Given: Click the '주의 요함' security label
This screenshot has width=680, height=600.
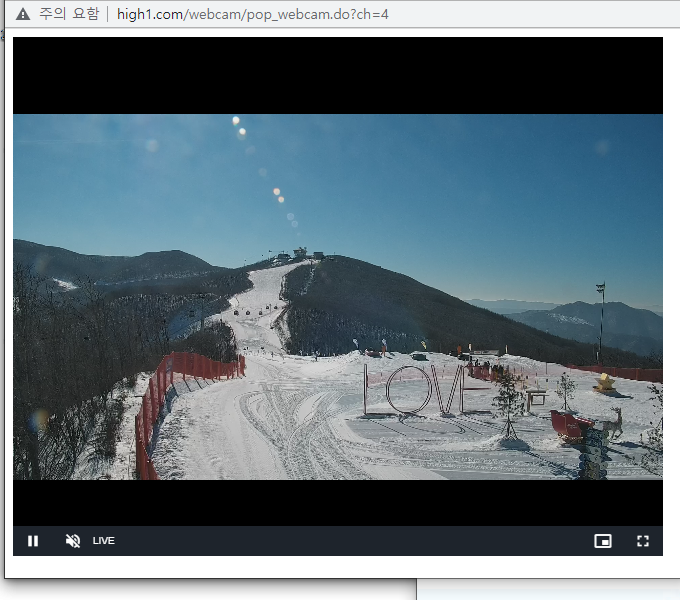Looking at the screenshot, I should coord(69,15).
